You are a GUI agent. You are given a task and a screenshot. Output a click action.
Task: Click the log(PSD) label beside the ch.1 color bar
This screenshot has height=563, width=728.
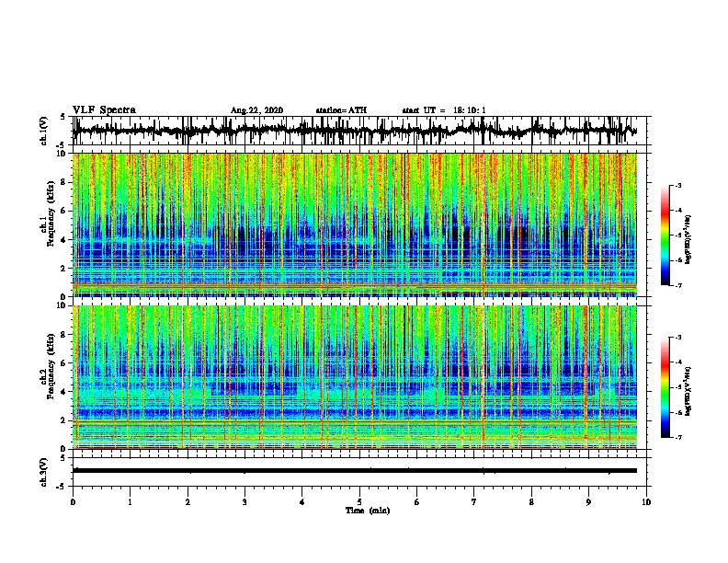tap(688, 240)
